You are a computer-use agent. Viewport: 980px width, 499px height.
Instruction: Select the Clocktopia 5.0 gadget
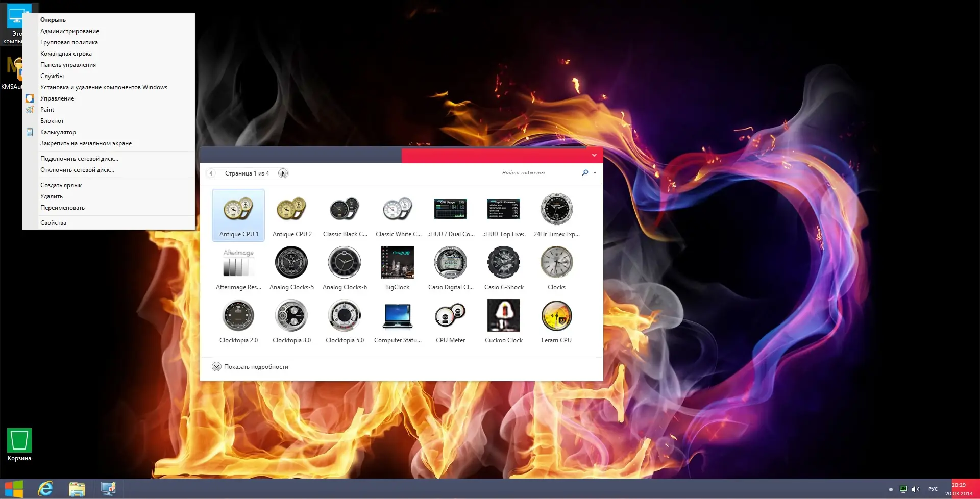(345, 321)
